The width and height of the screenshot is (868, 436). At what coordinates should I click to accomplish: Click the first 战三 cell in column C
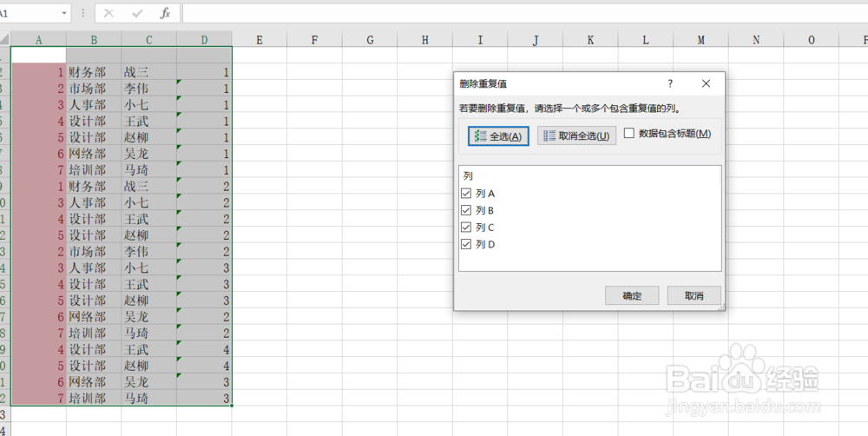[x=149, y=71]
